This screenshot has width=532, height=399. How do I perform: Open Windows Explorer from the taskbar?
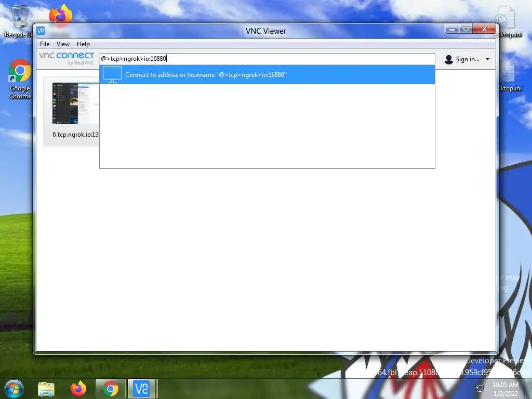pos(46,389)
